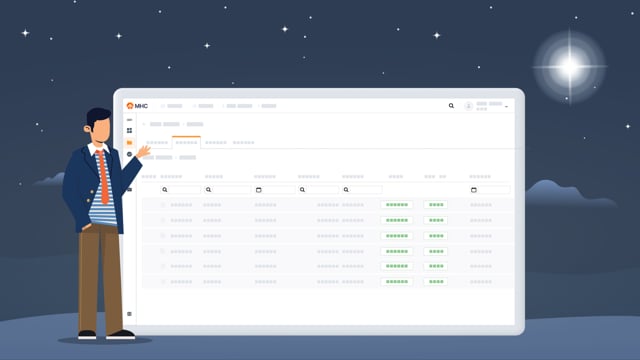Click the user avatar icon in the header
The height and width of the screenshot is (360, 640).
468,106
